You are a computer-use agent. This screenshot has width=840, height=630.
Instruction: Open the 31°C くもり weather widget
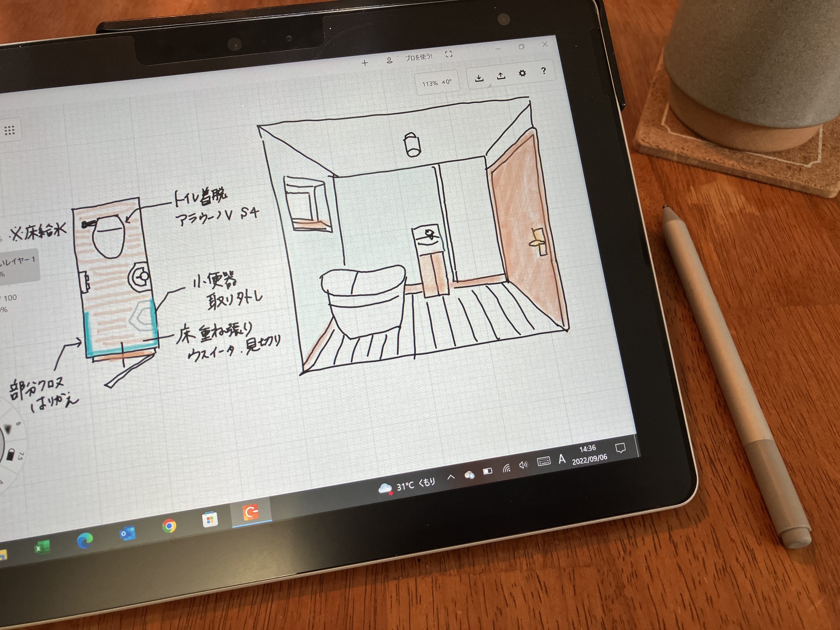[406, 486]
